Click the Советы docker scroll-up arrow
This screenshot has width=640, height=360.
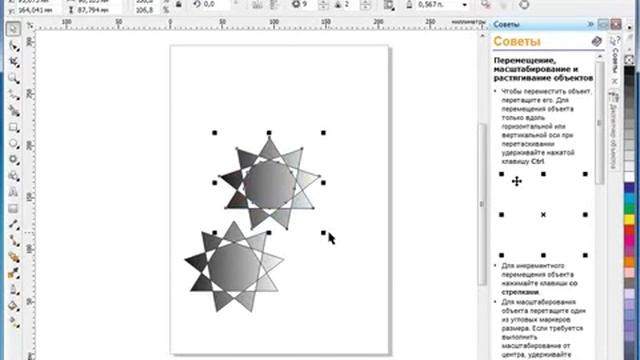[x=599, y=56]
